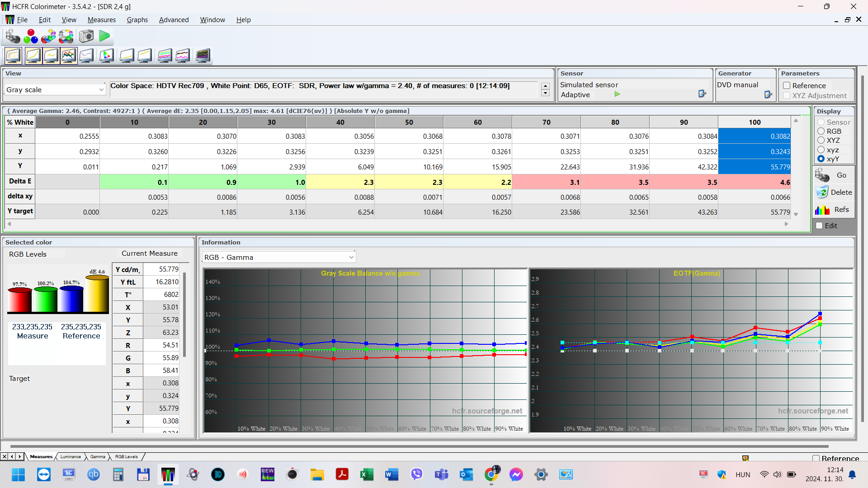Switch to the Luminance tab
The width and height of the screenshot is (868, 488).
click(71, 457)
